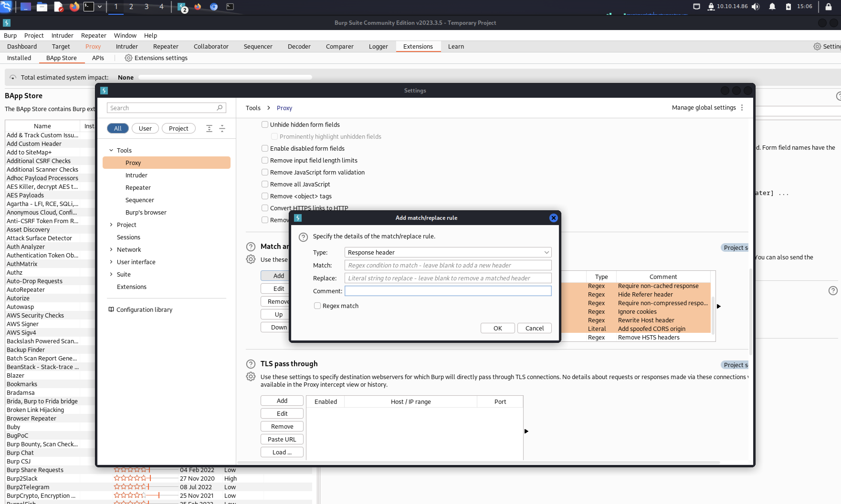Toggle Remove all JavaScript checkbox

tap(265, 184)
